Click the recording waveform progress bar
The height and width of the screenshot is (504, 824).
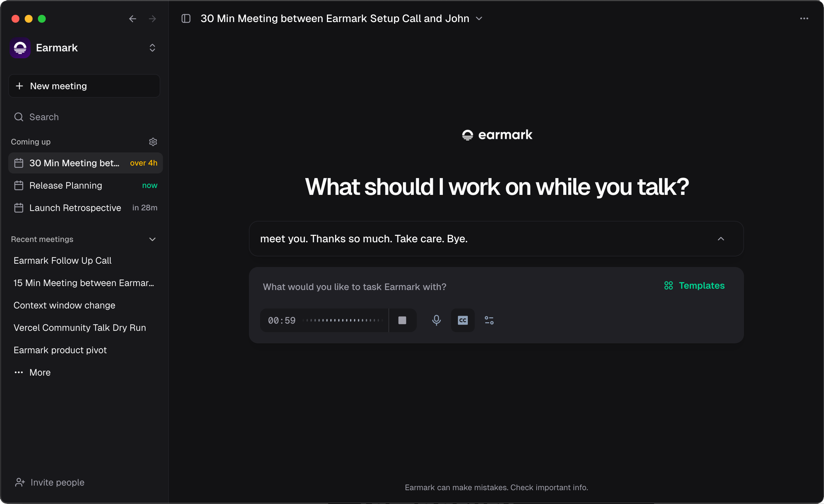coord(343,320)
